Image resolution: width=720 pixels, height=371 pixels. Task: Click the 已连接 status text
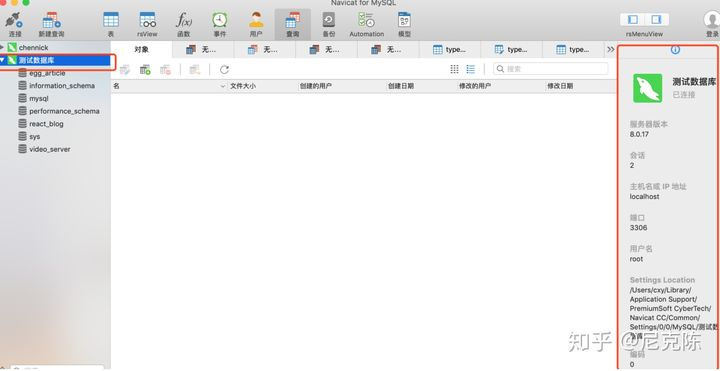click(x=684, y=95)
